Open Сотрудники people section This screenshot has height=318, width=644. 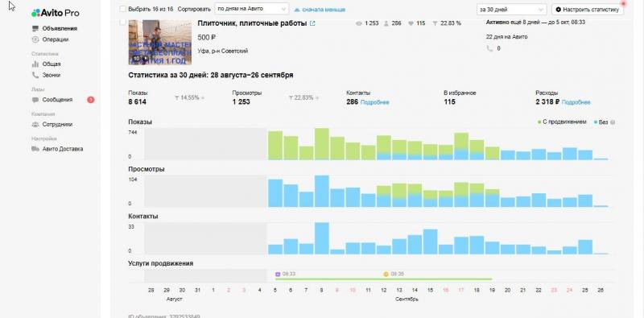coord(52,125)
